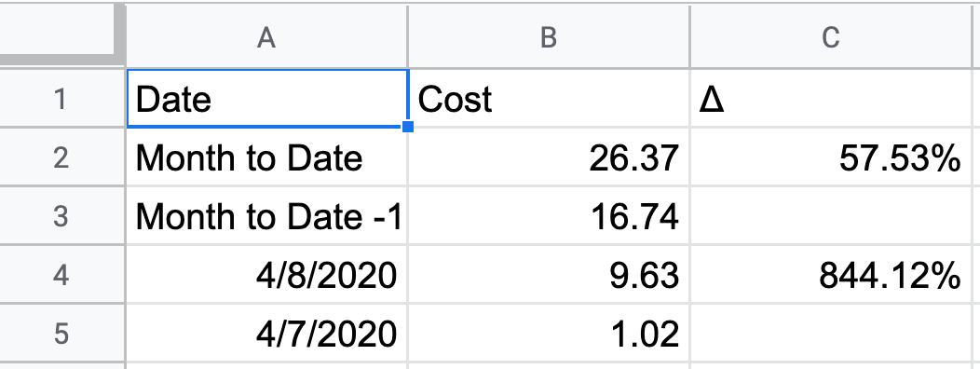Image resolution: width=980 pixels, height=369 pixels.
Task: Click the 4/8/2020 date cell
Action: click(266, 275)
